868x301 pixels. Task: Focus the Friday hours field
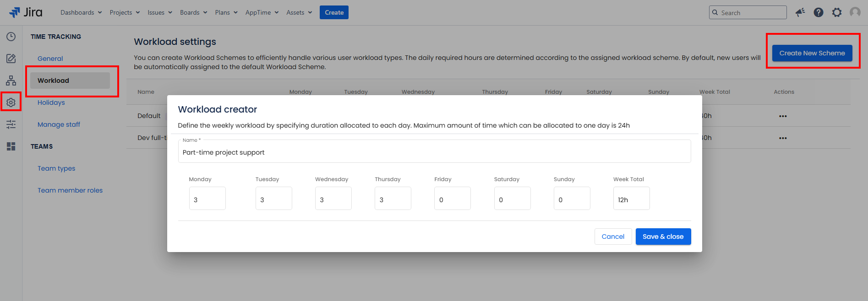tap(452, 199)
